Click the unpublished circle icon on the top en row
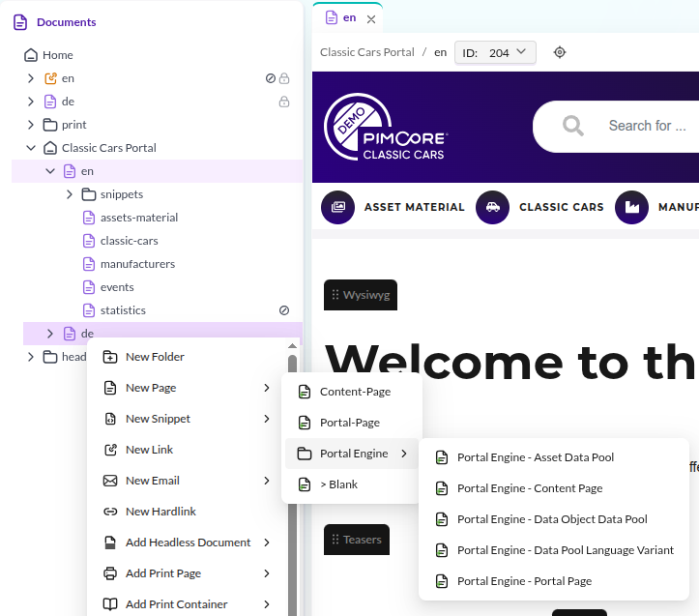This screenshot has width=699, height=616. coord(270,78)
